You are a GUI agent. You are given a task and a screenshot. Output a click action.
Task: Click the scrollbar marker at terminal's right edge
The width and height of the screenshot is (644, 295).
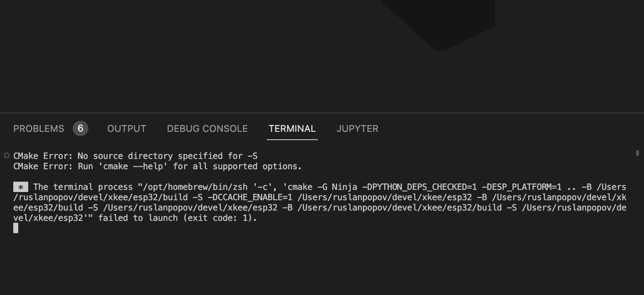[x=637, y=153]
